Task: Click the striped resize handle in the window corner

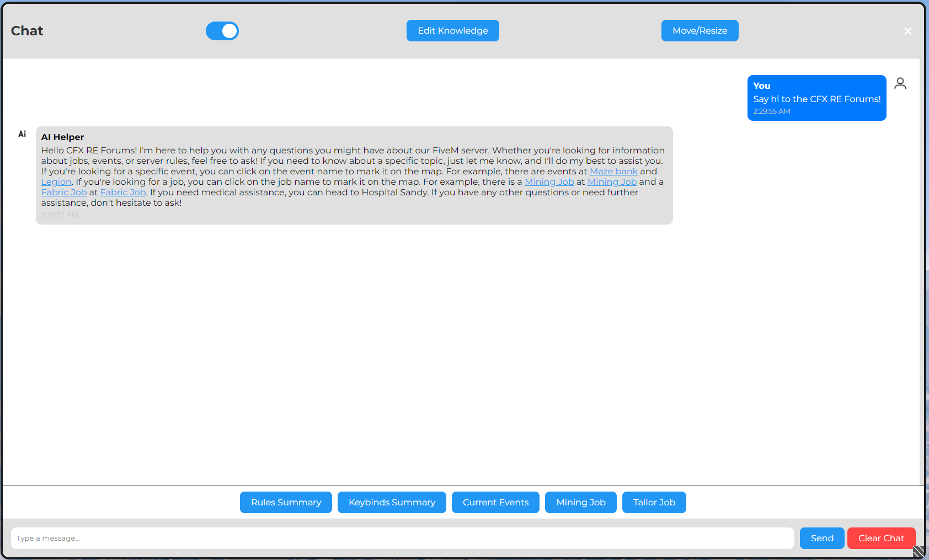Action: (919, 552)
